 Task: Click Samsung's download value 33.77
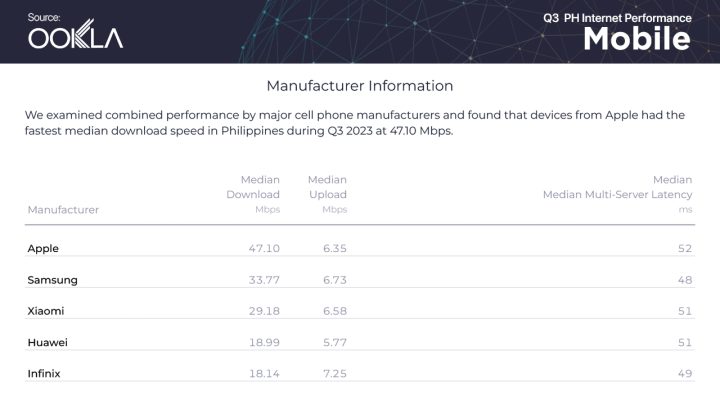pos(264,280)
